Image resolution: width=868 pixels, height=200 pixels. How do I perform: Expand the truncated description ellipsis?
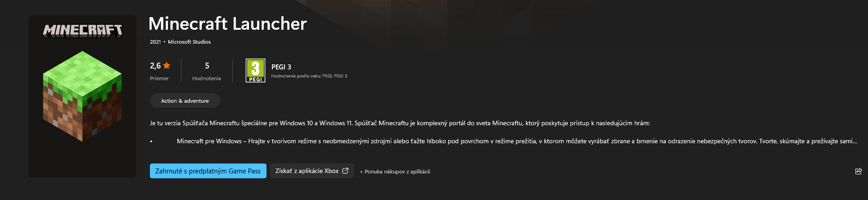[854, 141]
